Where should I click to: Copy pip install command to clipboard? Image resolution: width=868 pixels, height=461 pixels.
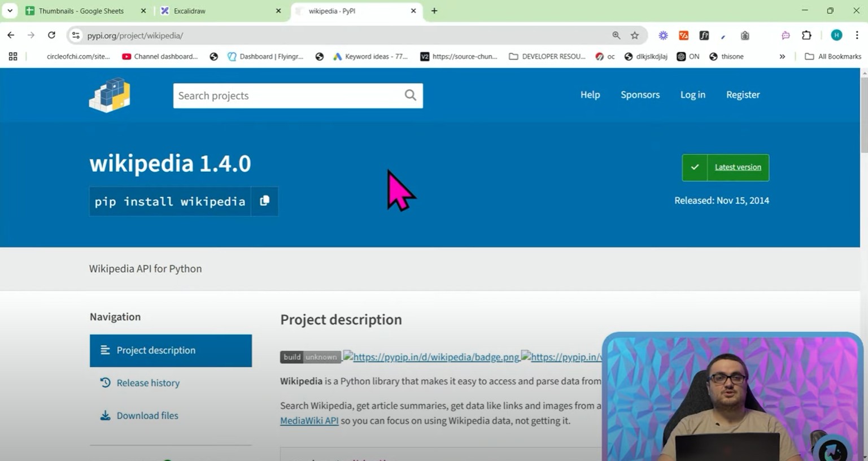pos(264,201)
